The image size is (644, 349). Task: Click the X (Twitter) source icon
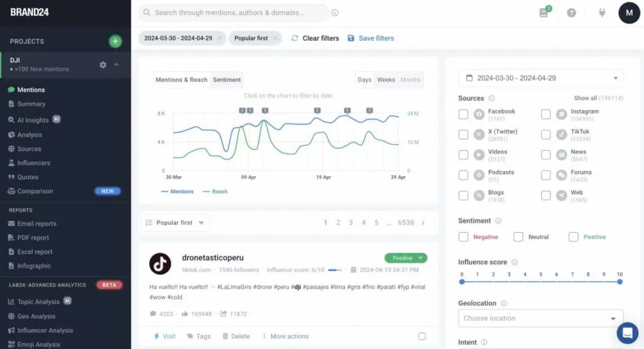tap(479, 135)
